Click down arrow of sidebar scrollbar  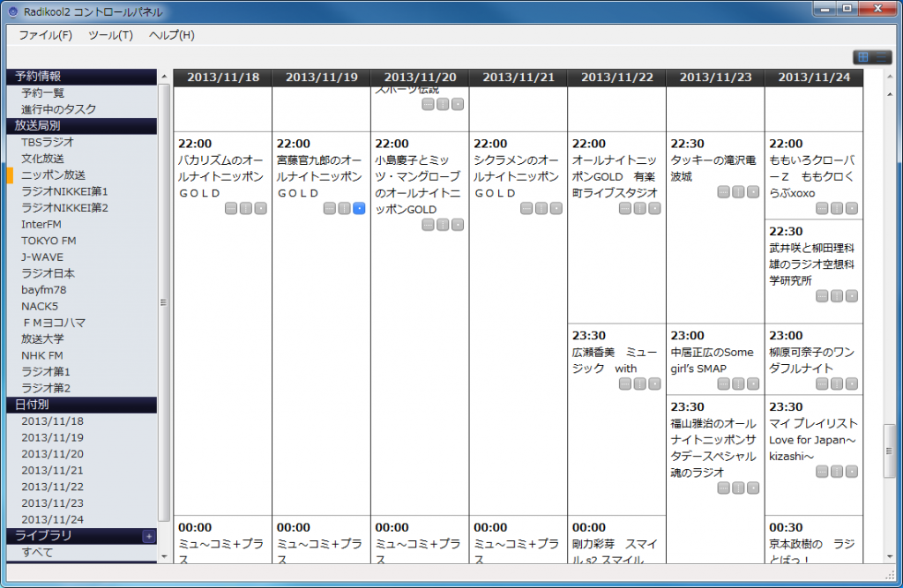pyautogui.click(x=163, y=556)
